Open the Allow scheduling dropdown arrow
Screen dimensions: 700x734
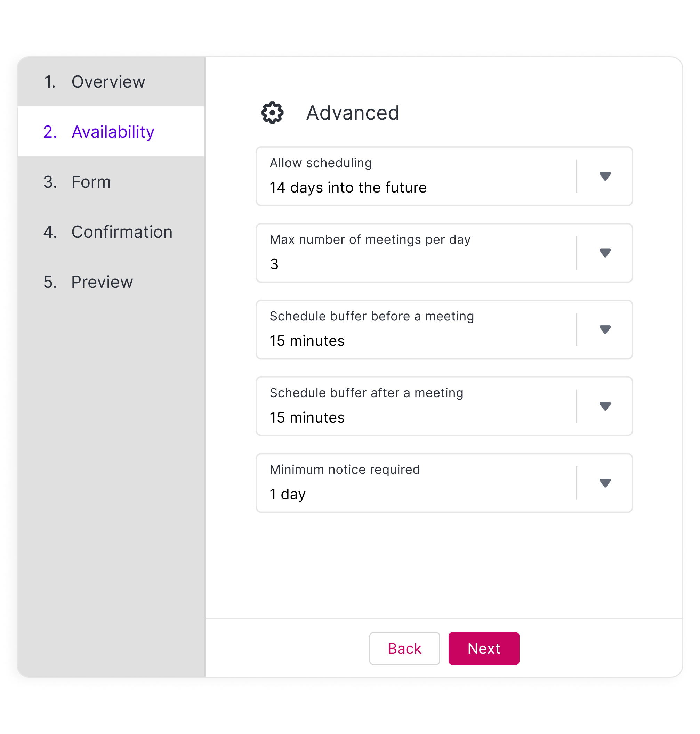point(605,177)
